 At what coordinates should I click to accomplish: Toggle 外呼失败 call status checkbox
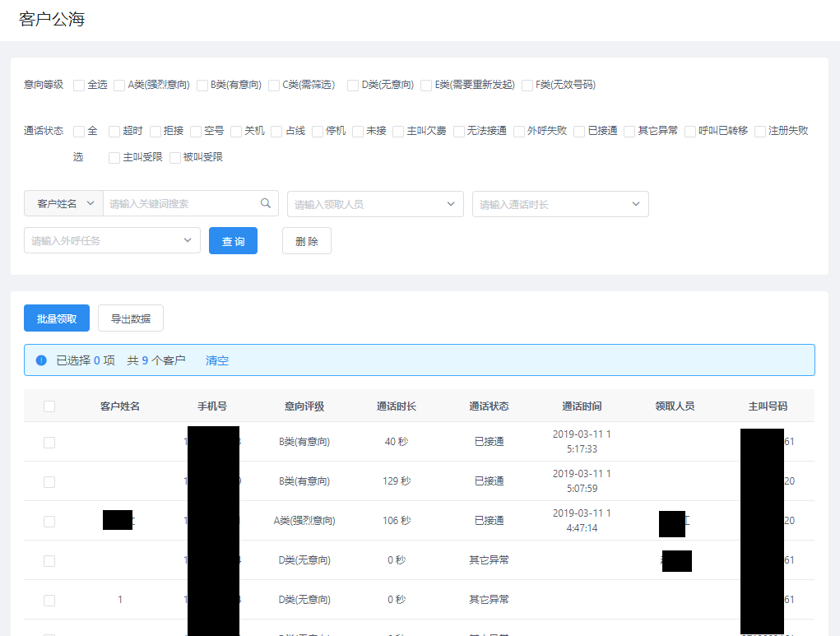[518, 132]
